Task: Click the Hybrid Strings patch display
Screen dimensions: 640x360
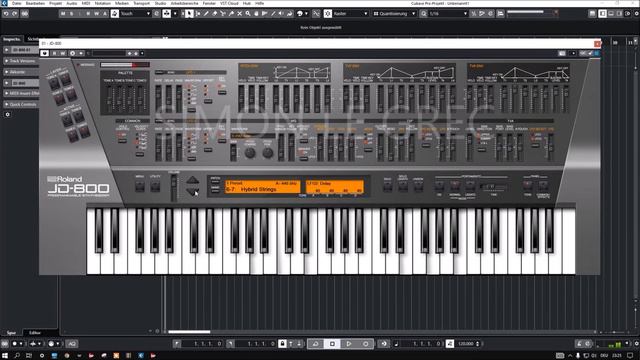Action: click(x=263, y=187)
